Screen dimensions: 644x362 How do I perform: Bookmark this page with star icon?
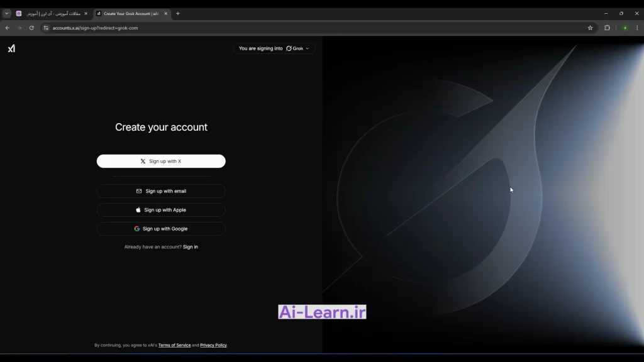click(x=590, y=28)
